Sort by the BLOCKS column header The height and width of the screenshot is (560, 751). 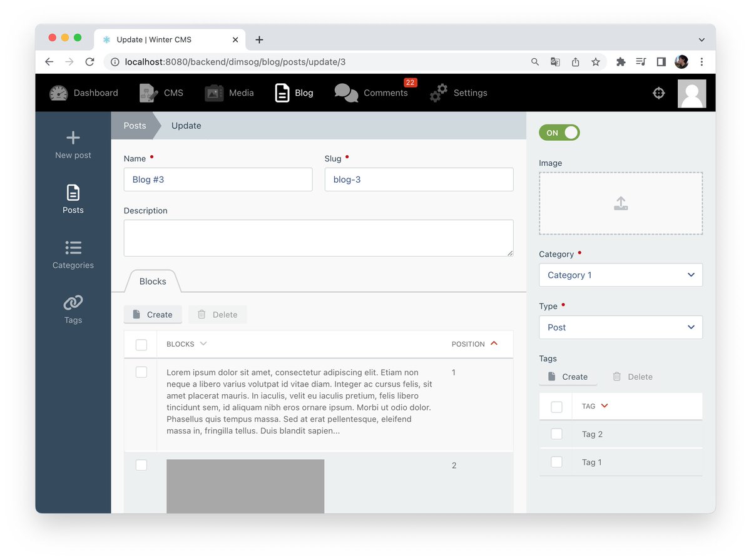coord(186,344)
